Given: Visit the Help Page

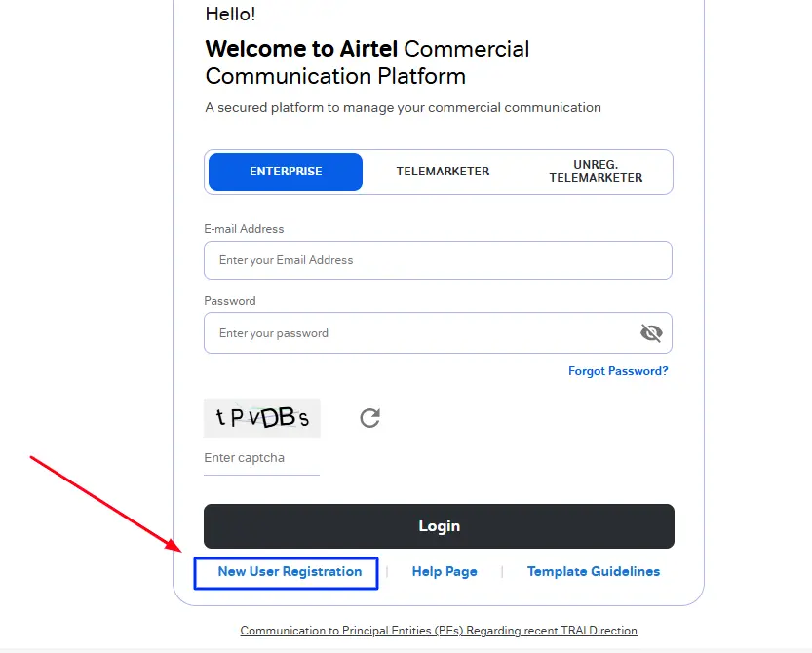Looking at the screenshot, I should point(445,572).
